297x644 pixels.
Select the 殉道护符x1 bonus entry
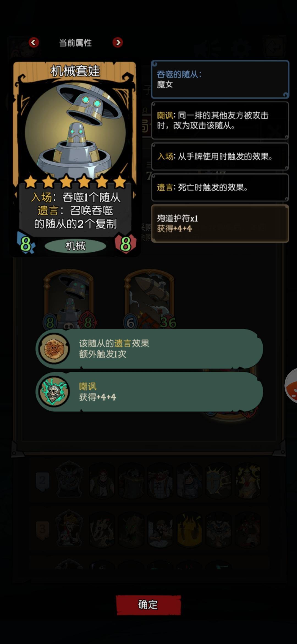[x=220, y=223]
